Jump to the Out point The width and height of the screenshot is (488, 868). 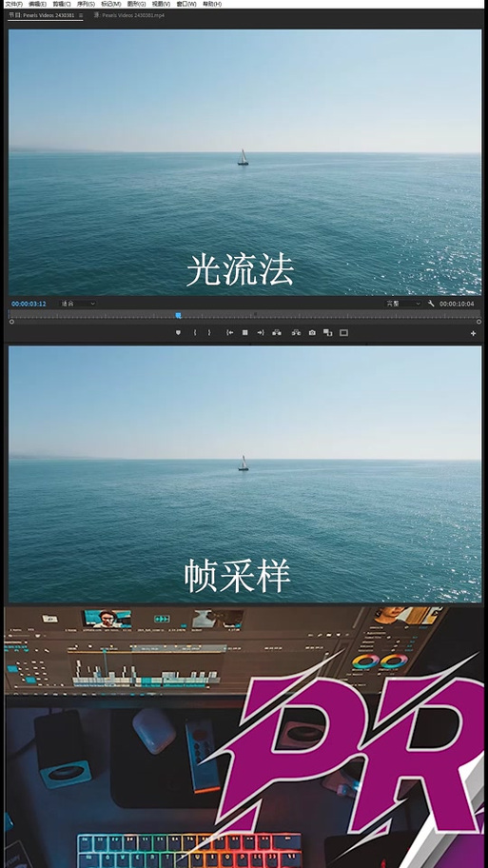pos(260,333)
